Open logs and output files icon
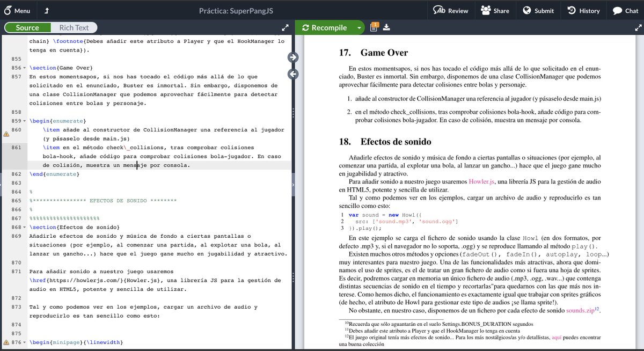The image size is (644, 351). click(x=374, y=27)
